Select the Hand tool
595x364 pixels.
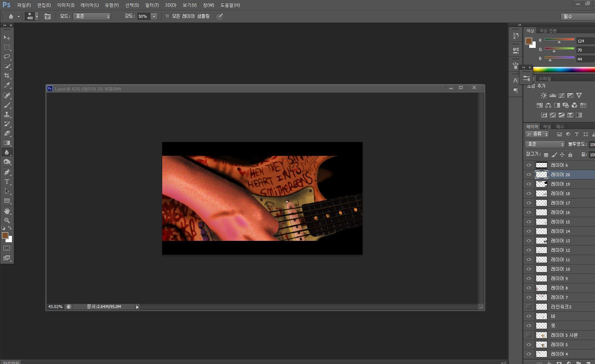coord(7,211)
